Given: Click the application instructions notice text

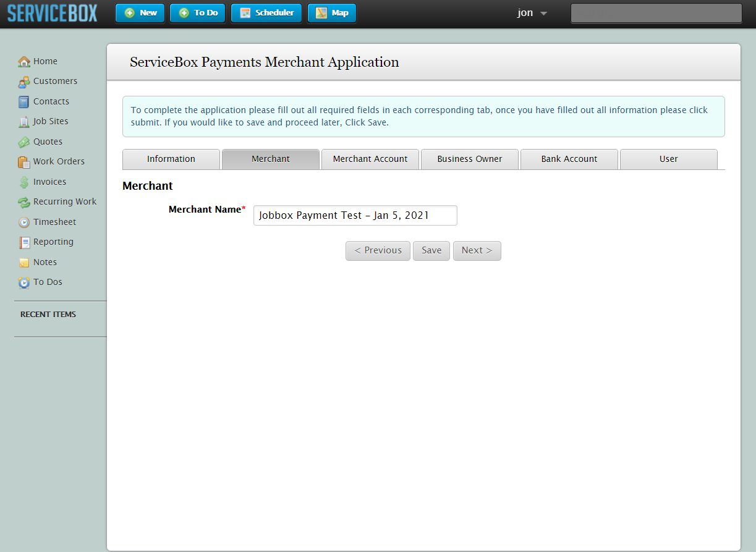Looking at the screenshot, I should 420,116.
